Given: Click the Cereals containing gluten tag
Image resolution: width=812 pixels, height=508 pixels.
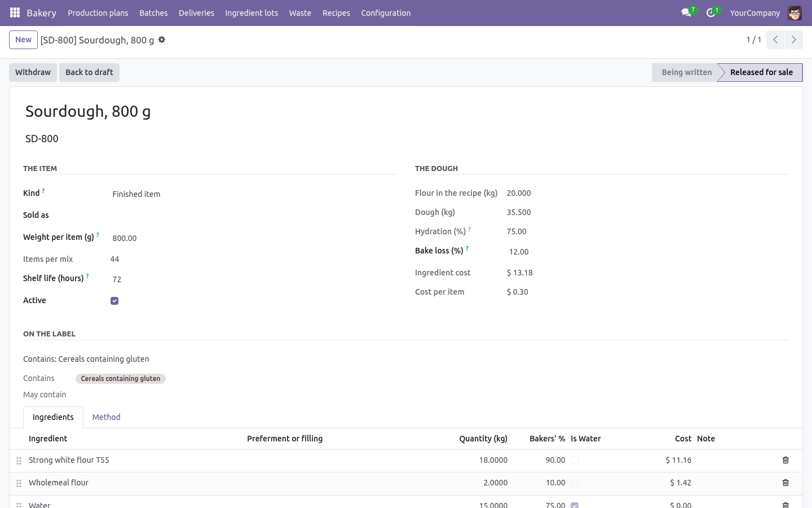Looking at the screenshot, I should tap(121, 379).
